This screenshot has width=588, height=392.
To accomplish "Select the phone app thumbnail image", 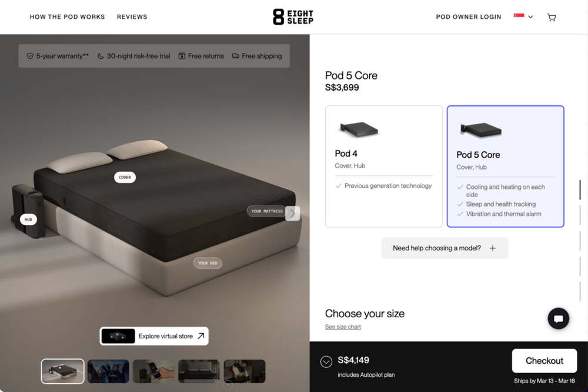I will pos(153,371).
